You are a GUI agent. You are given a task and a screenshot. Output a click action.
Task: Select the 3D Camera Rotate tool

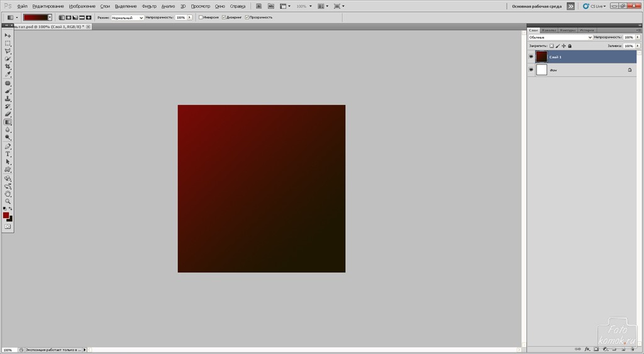pos(8,187)
